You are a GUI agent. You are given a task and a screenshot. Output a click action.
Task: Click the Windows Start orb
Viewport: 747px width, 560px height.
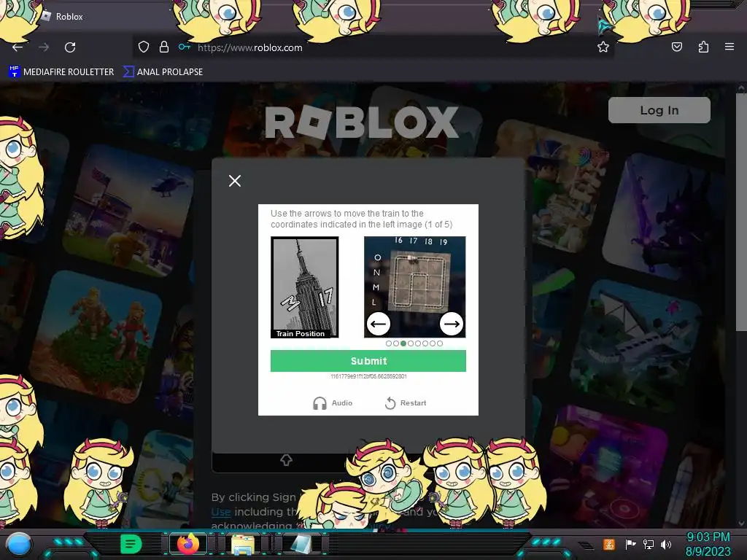coord(19,544)
